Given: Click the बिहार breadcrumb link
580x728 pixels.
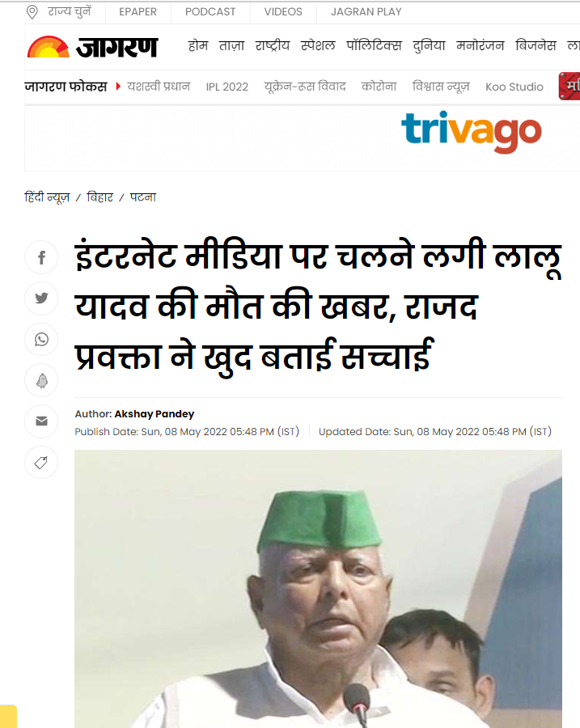Looking at the screenshot, I should point(99,197).
